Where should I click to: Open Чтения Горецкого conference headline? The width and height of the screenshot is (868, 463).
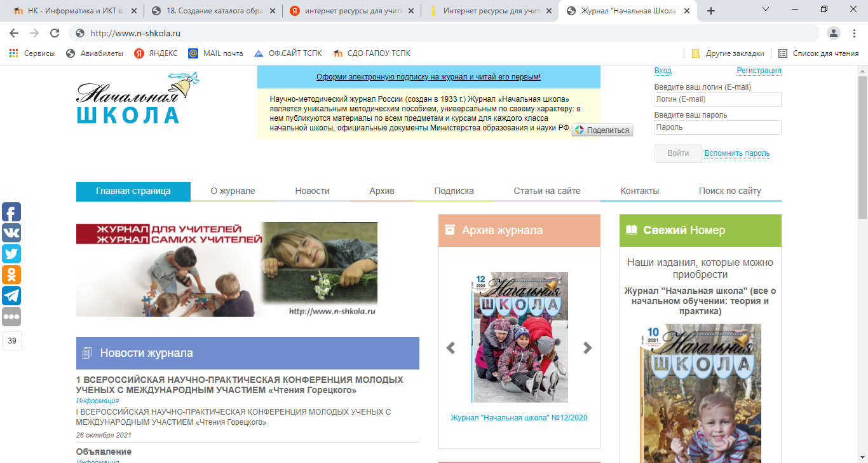pyautogui.click(x=240, y=385)
